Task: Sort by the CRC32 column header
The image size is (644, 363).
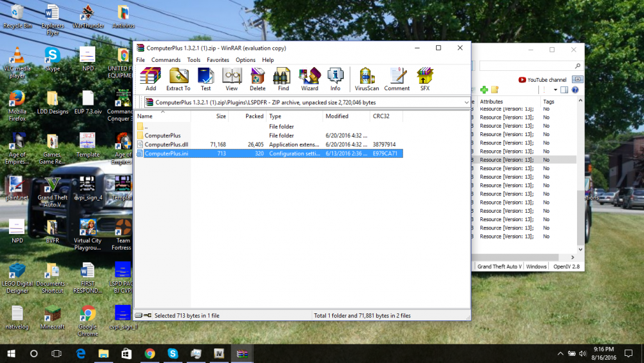Action: pyautogui.click(x=386, y=116)
